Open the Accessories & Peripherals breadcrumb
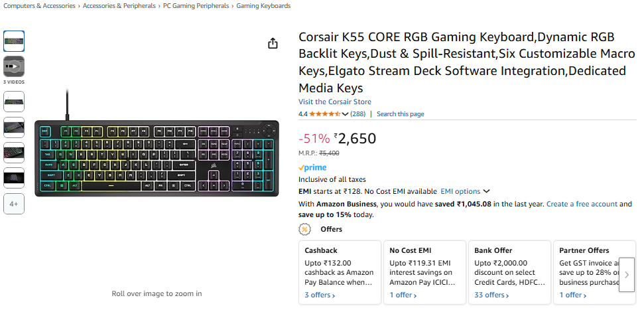Viewport: 644px width, 310px height. click(119, 6)
